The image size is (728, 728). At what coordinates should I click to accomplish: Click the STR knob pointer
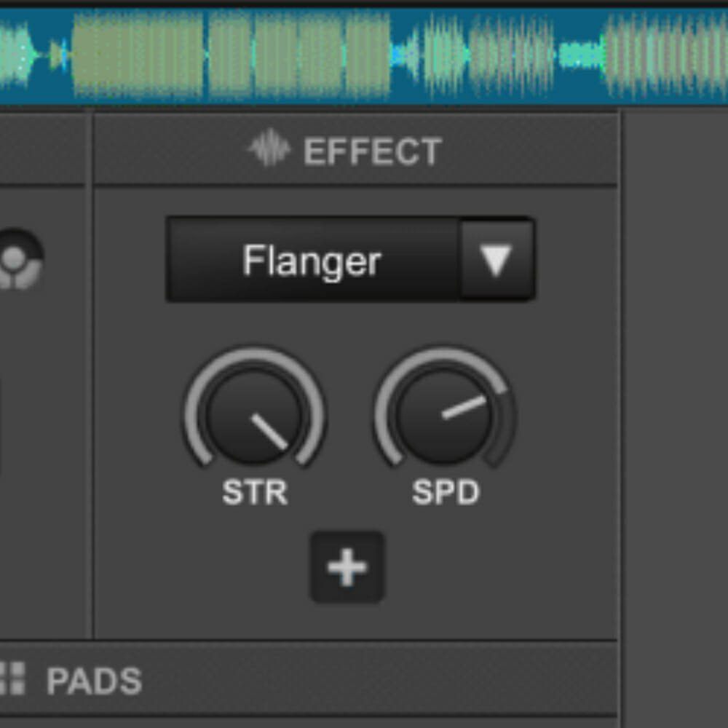269,432
